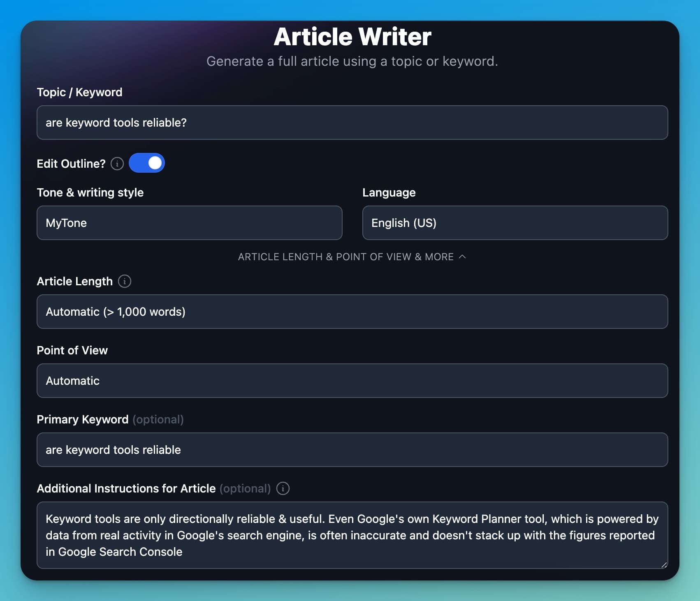Click the Article Writer title heading

[x=352, y=36]
